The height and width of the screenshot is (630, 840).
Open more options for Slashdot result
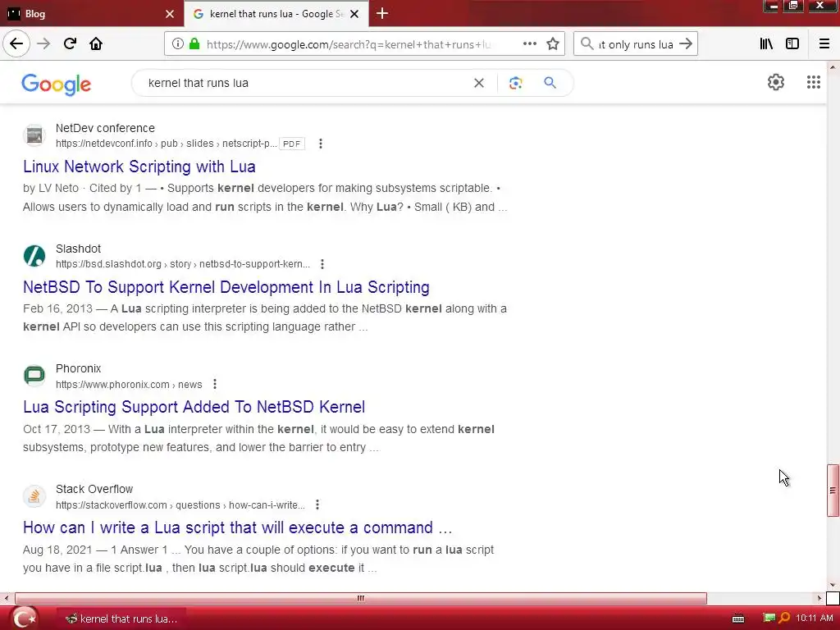click(322, 264)
